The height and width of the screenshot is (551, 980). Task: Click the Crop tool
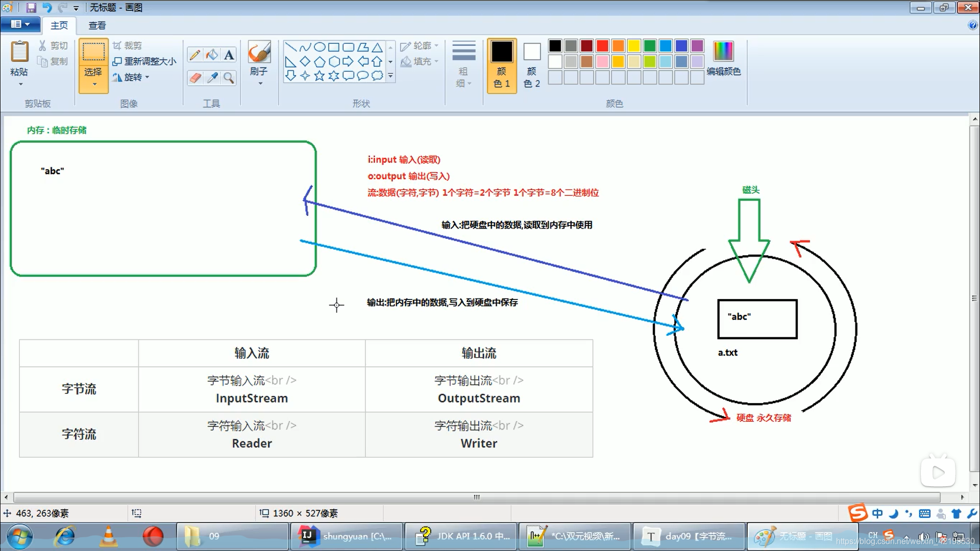[x=127, y=45]
